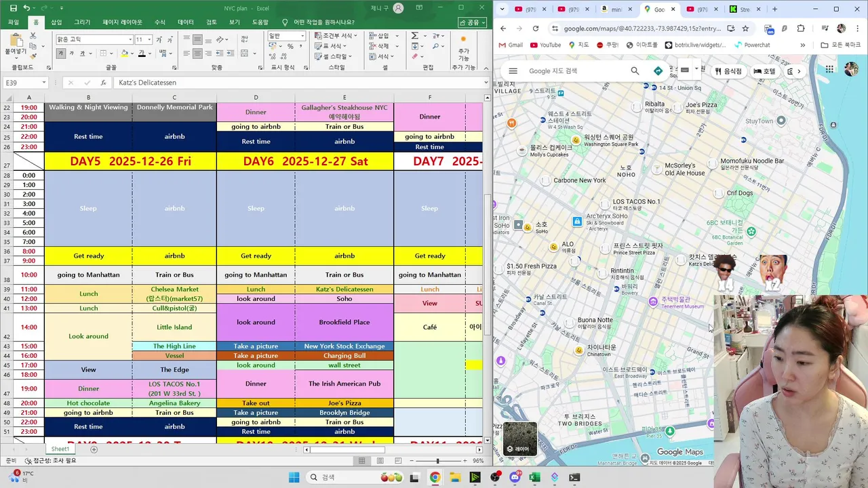Screen dimensions: 868x488
Task: Apply percent style format
Action: pyautogui.click(x=290, y=46)
